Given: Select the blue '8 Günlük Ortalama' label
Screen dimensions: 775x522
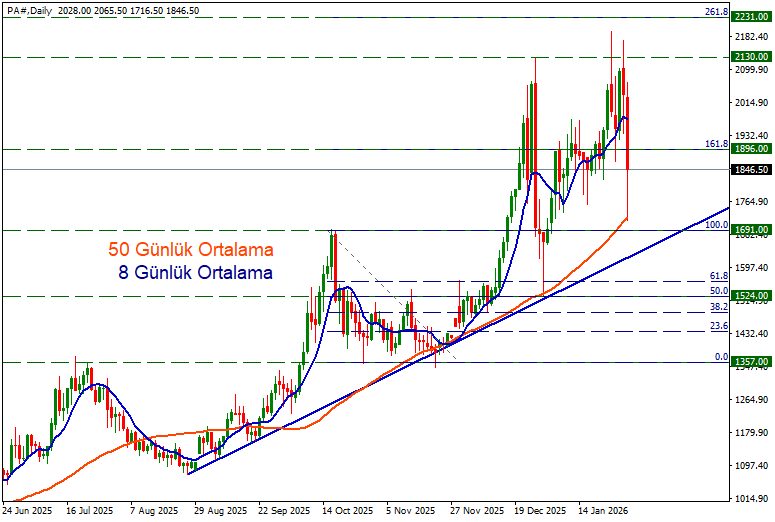Looking at the screenshot, I should click(196, 271).
